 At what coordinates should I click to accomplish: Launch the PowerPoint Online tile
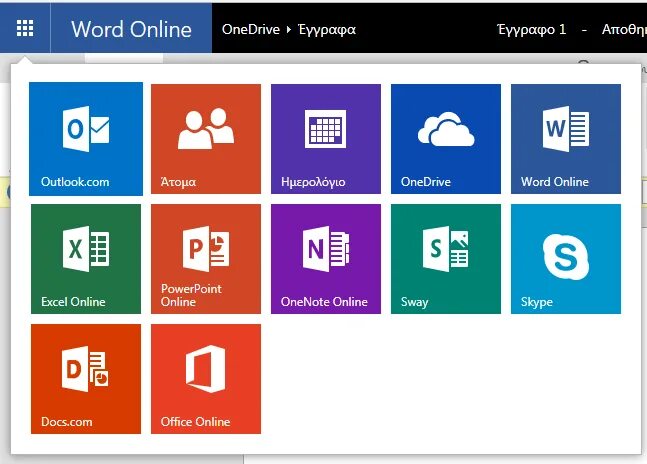pos(206,259)
